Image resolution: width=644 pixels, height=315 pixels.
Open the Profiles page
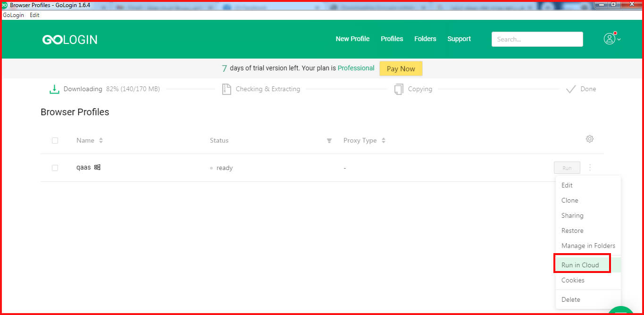point(392,39)
